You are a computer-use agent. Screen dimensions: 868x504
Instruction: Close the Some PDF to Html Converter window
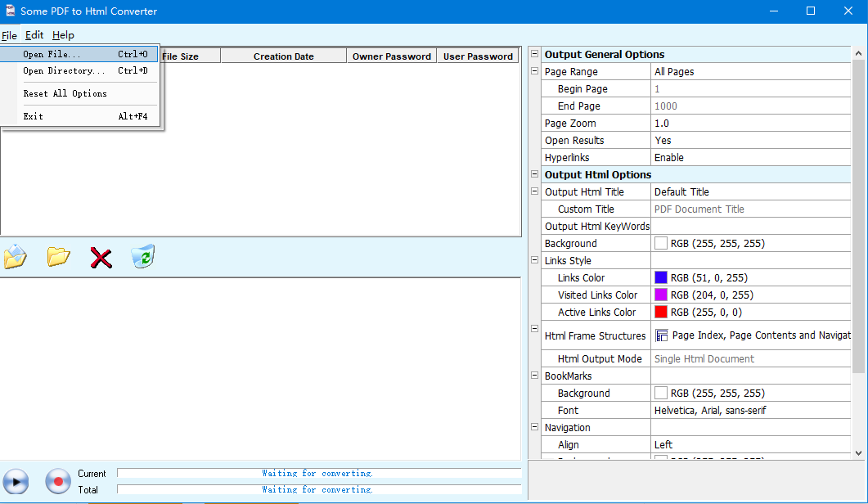[848, 11]
